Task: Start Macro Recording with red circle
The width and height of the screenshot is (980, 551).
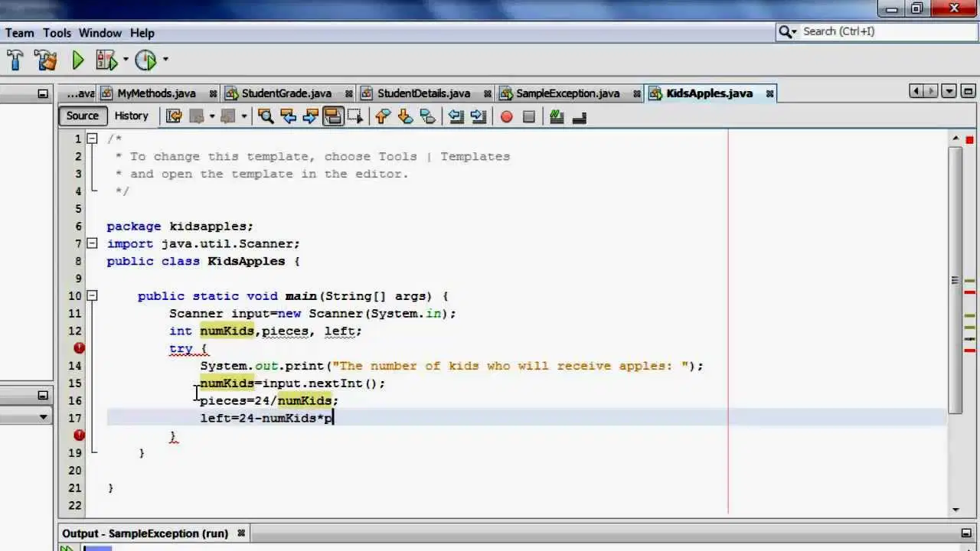Action: point(506,116)
